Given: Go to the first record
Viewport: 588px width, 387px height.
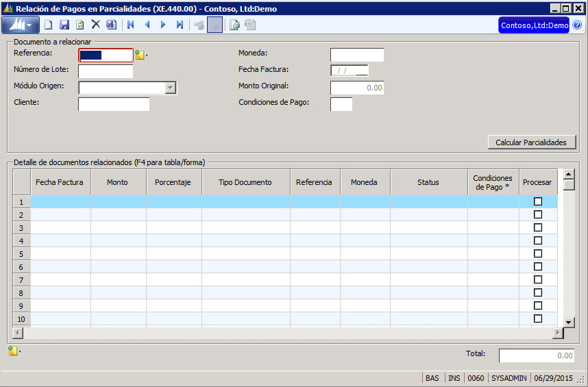Looking at the screenshot, I should (130, 25).
